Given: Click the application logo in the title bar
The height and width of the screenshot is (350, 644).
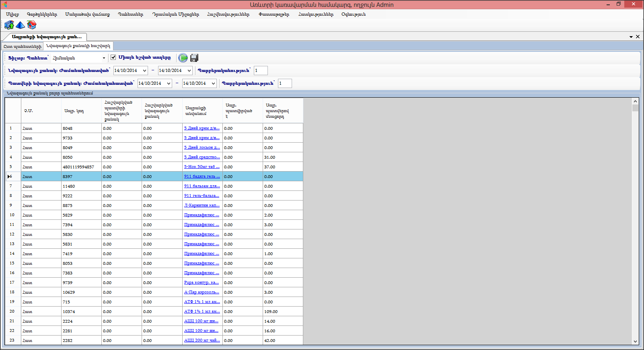Looking at the screenshot, I should pos(4,4).
